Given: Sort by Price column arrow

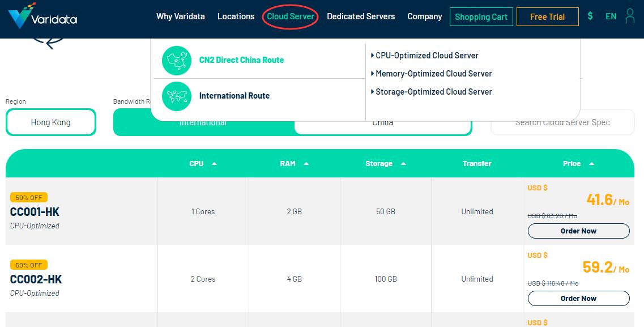Looking at the screenshot, I should (591, 163).
